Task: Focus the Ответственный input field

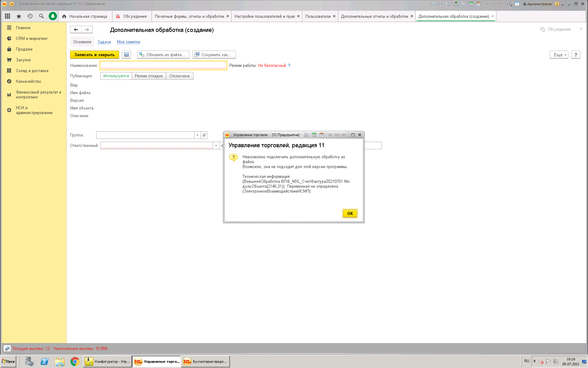Action: click(157, 145)
